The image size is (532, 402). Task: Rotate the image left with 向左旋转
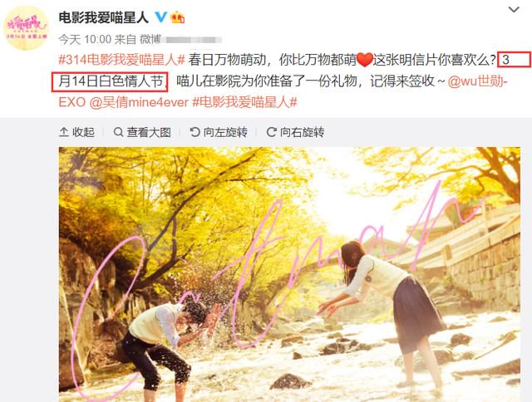pos(219,132)
